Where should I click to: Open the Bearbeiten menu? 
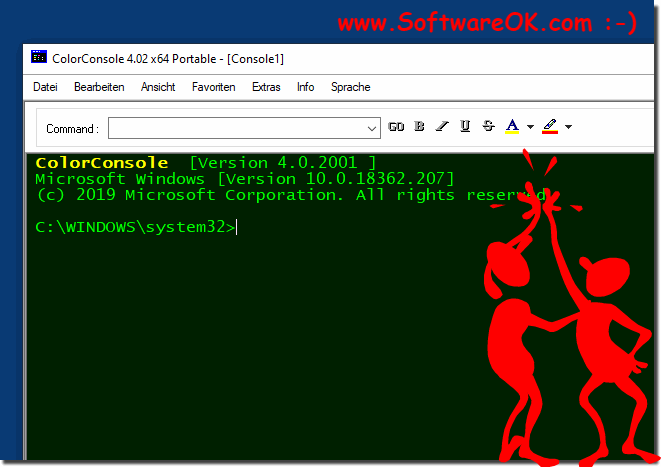pyautogui.click(x=99, y=87)
